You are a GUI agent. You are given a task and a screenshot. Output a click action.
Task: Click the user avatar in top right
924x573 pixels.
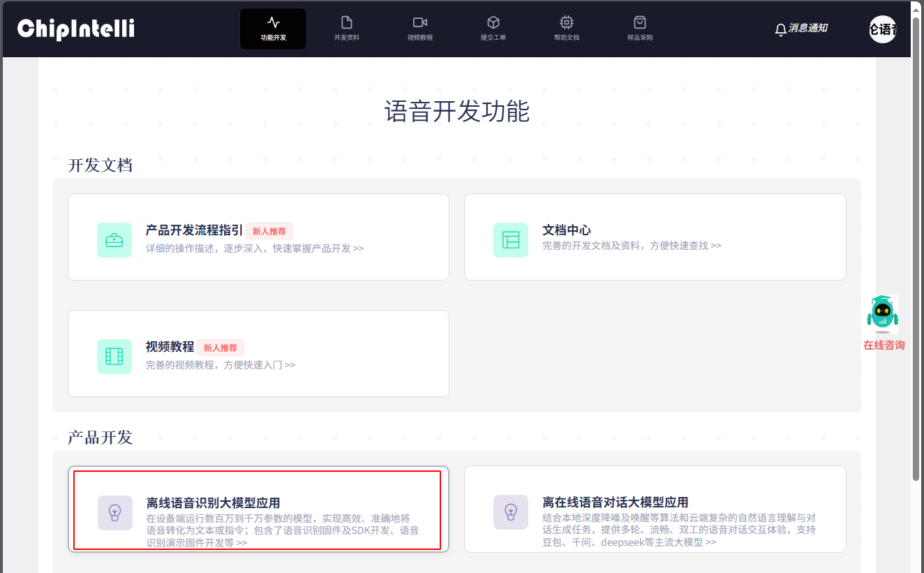(883, 29)
